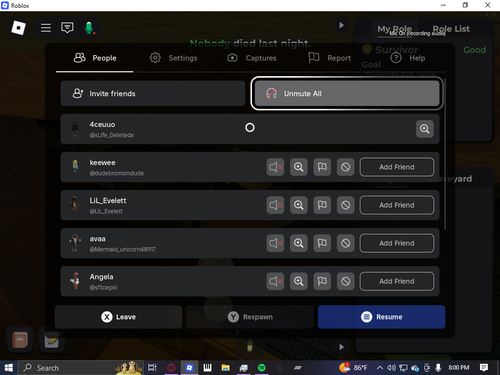The height and width of the screenshot is (375, 500).
Task: Click Invite friends button
Action: pyautogui.click(x=153, y=93)
